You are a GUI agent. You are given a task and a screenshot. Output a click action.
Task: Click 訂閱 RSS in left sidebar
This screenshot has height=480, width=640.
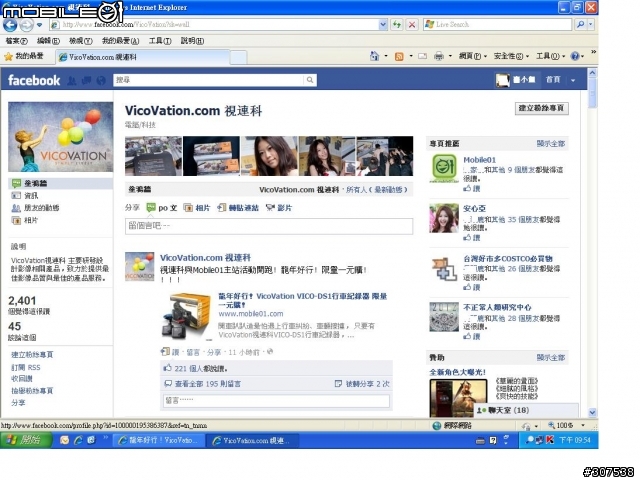click(26, 367)
